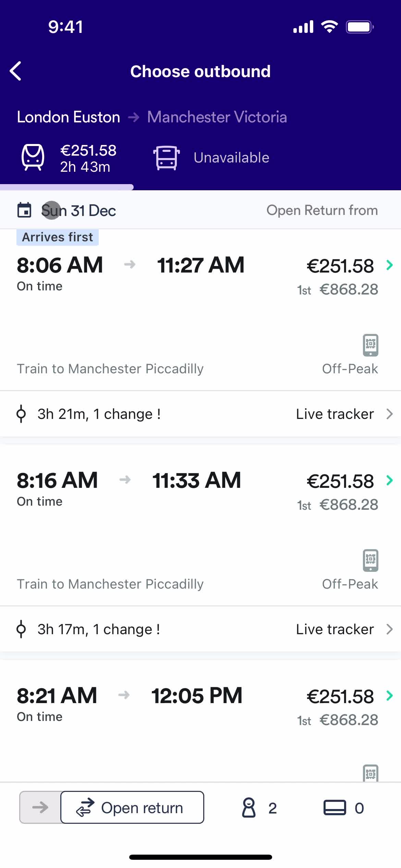Select the train tab showing €251.58
The height and width of the screenshot is (868, 401).
[x=67, y=158]
